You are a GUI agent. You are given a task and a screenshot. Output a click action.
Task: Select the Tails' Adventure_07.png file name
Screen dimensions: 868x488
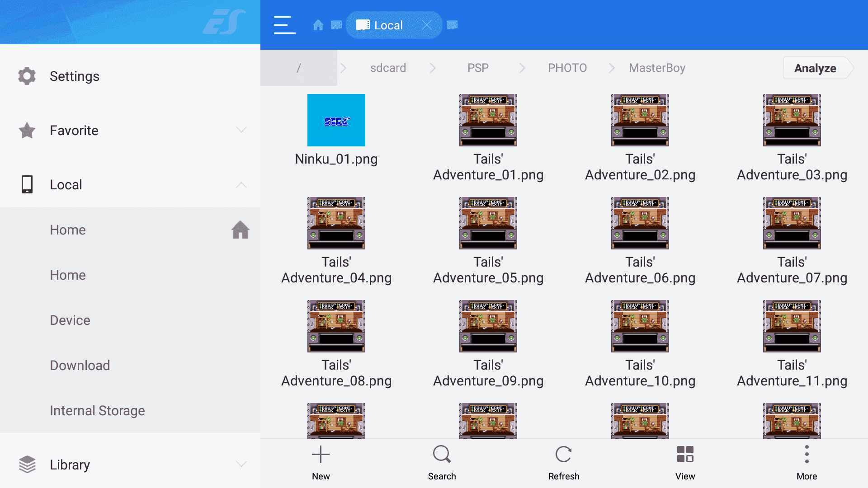[792, 270]
